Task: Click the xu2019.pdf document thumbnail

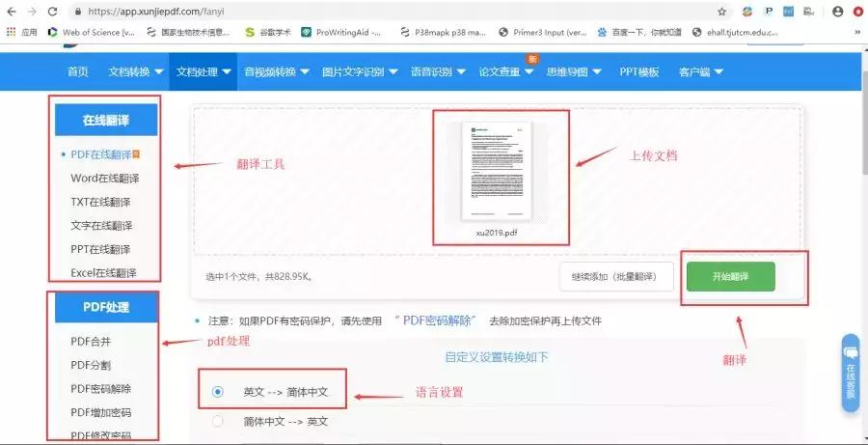Action: point(497,171)
